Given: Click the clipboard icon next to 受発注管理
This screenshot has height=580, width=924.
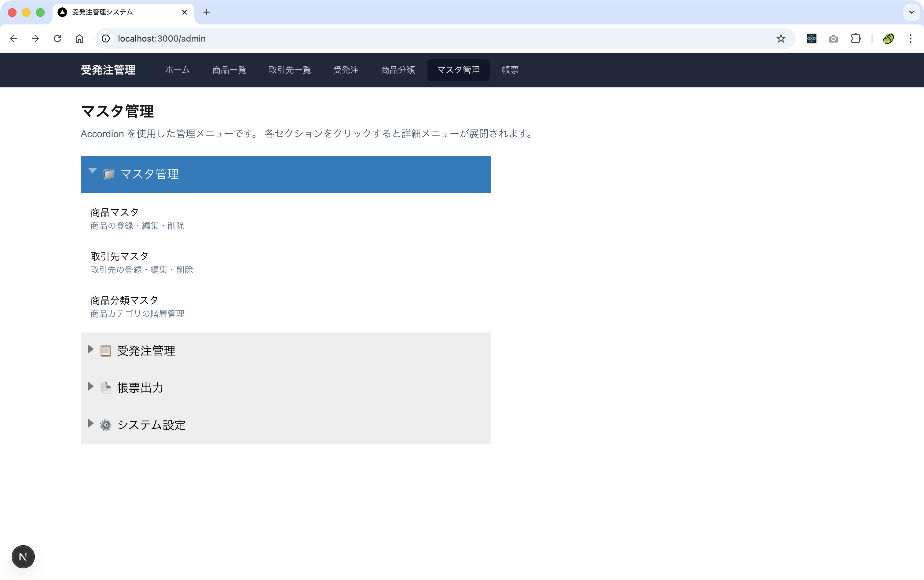Looking at the screenshot, I should click(x=105, y=350).
